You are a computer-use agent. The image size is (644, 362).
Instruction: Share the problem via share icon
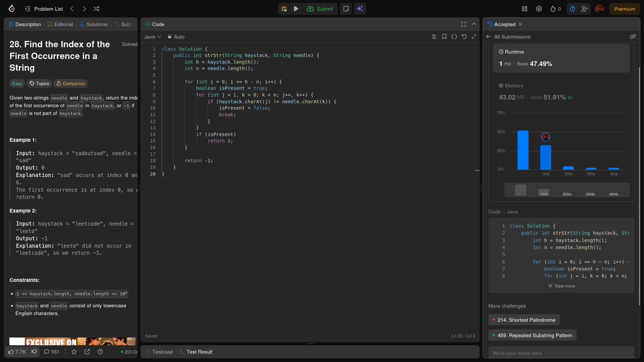coord(87,352)
